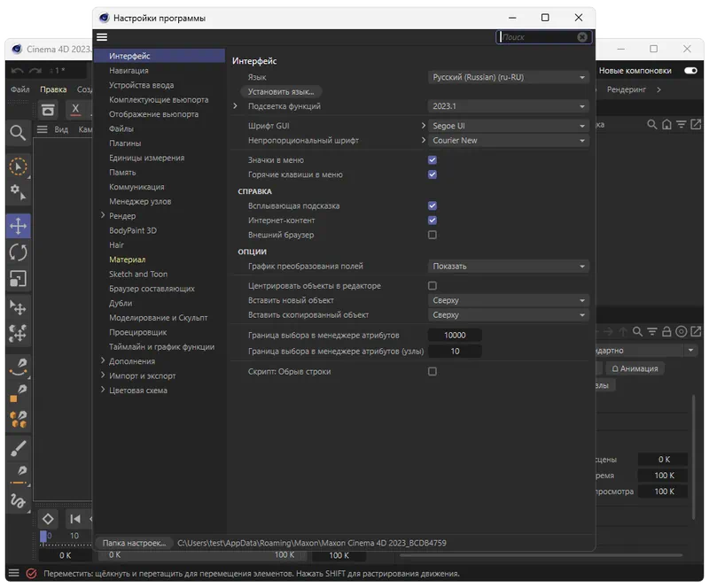Enable Центрировать объекты в редакторе checkbox
Screen dimensions: 709x588
(x=432, y=286)
